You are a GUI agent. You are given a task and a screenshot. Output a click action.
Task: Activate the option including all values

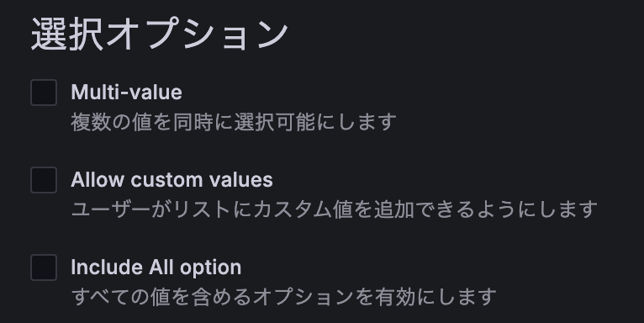pyautogui.click(x=44, y=267)
